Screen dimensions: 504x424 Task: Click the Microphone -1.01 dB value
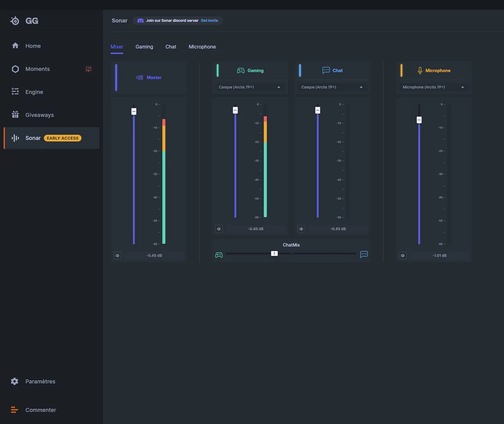(x=440, y=256)
